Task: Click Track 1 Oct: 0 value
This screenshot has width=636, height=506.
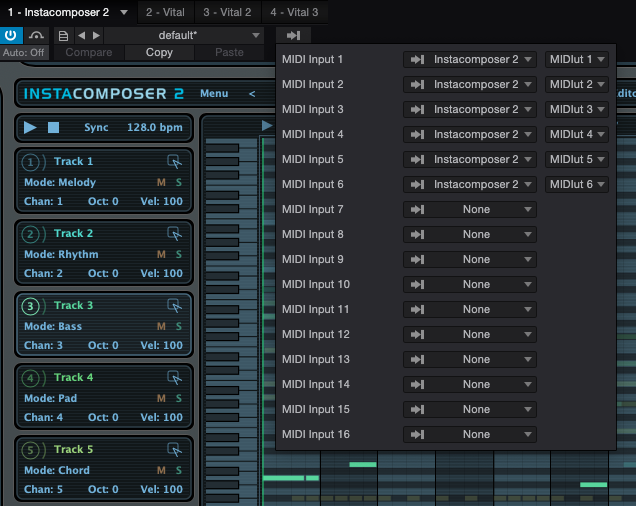Action: pyautogui.click(x=103, y=202)
